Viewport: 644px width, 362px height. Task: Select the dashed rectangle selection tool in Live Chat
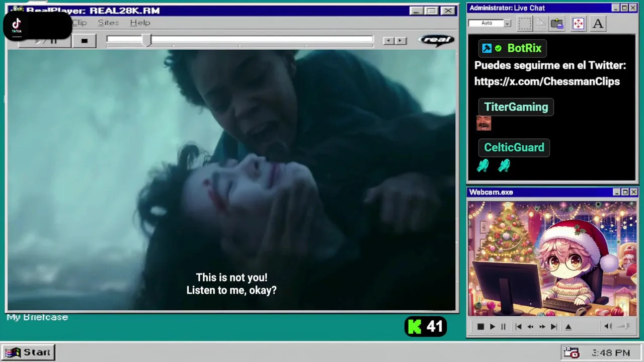[x=525, y=24]
